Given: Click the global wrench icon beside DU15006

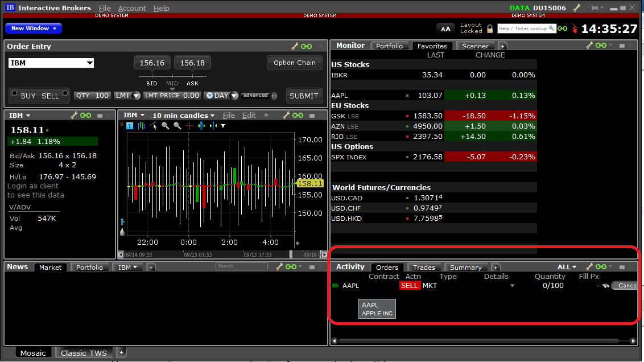Looking at the screenshot, I should [577, 8].
